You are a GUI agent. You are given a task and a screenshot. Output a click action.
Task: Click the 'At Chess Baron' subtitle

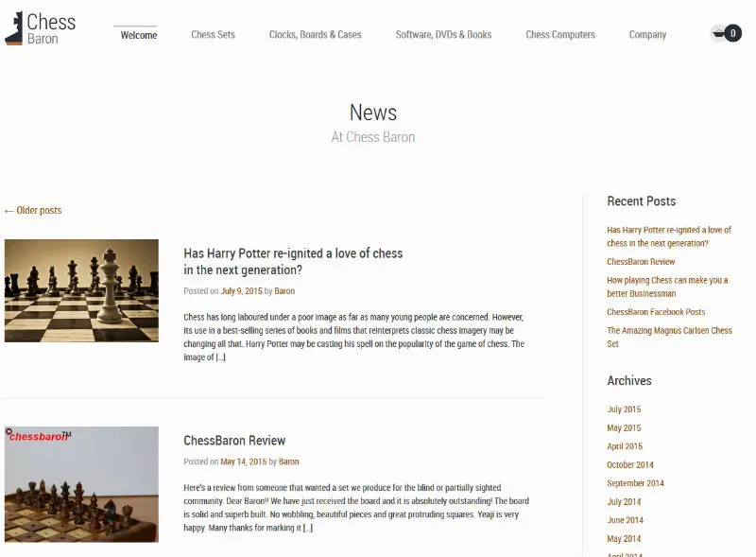click(x=373, y=137)
